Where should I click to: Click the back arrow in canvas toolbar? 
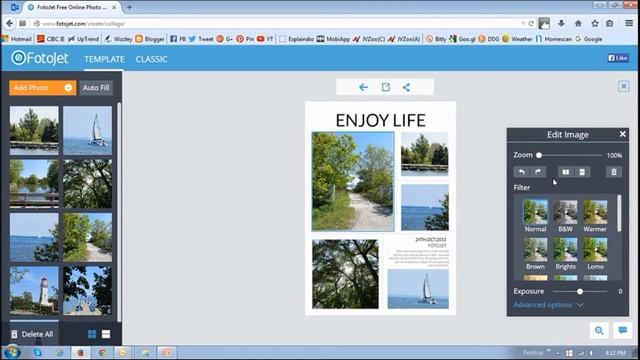(x=363, y=87)
